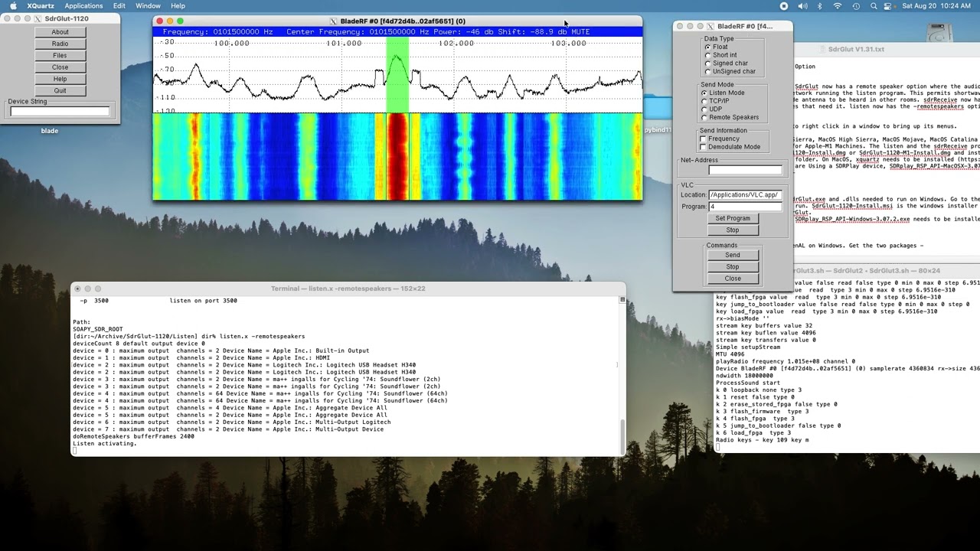Open the Wi-Fi status menu

pyautogui.click(x=838, y=5)
